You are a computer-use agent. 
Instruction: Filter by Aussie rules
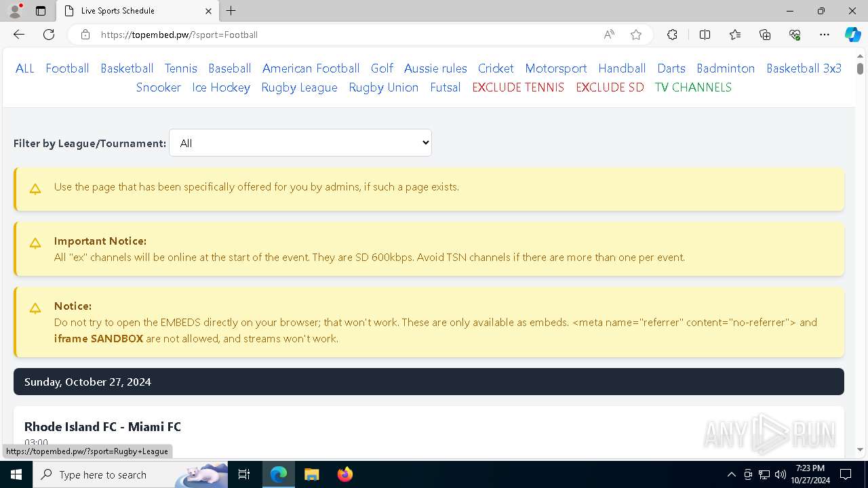click(435, 68)
